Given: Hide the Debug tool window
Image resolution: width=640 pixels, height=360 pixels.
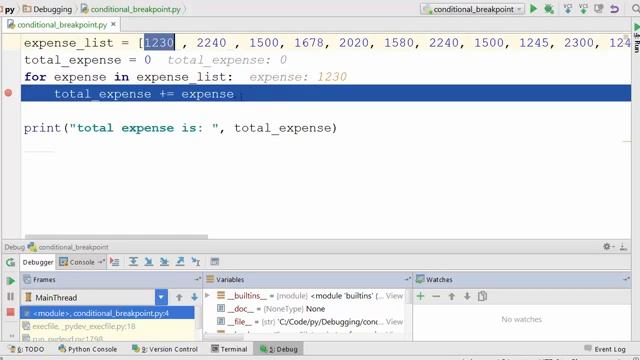Looking at the screenshot, I should pos(623,247).
